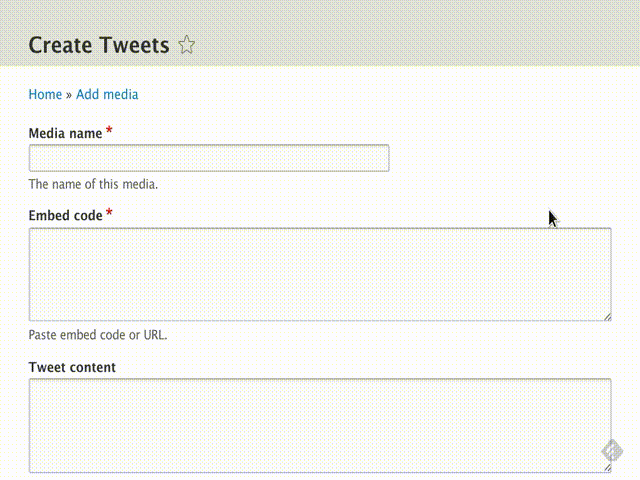Click the » separator in the breadcrumb
This screenshot has width=640, height=480.
(x=69, y=94)
